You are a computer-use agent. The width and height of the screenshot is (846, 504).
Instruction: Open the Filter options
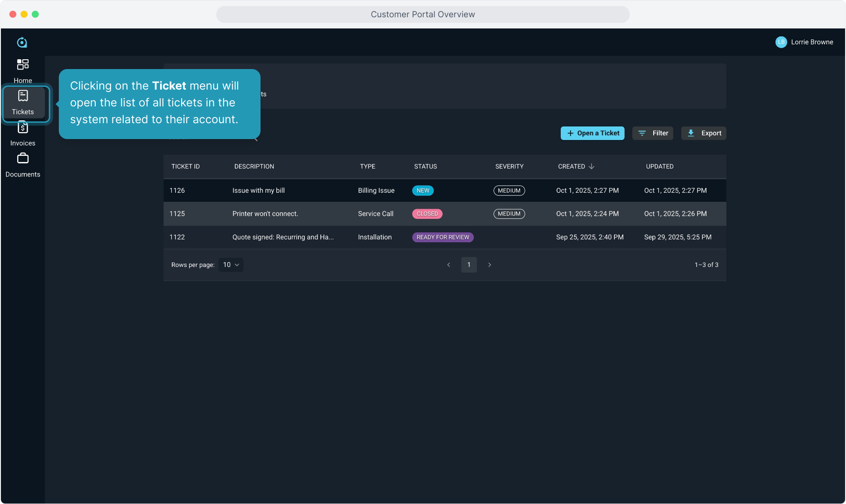pyautogui.click(x=653, y=133)
